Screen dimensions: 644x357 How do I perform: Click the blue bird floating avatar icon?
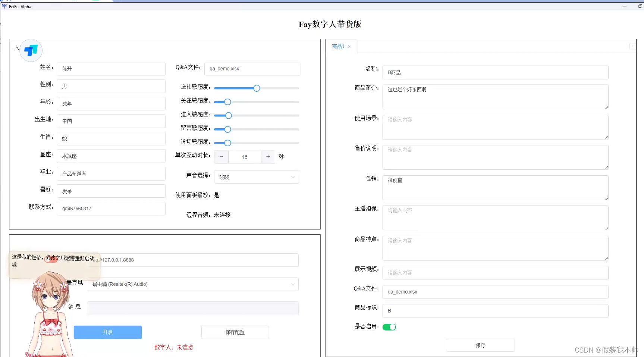(31, 50)
